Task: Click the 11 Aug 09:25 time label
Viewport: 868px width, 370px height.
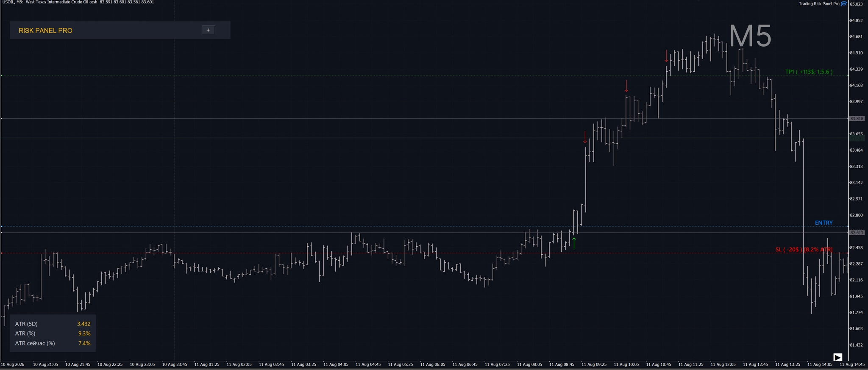Action: [594, 364]
